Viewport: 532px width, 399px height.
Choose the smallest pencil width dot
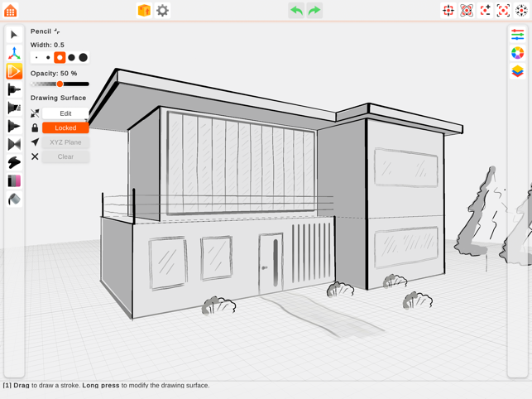[x=36, y=58]
